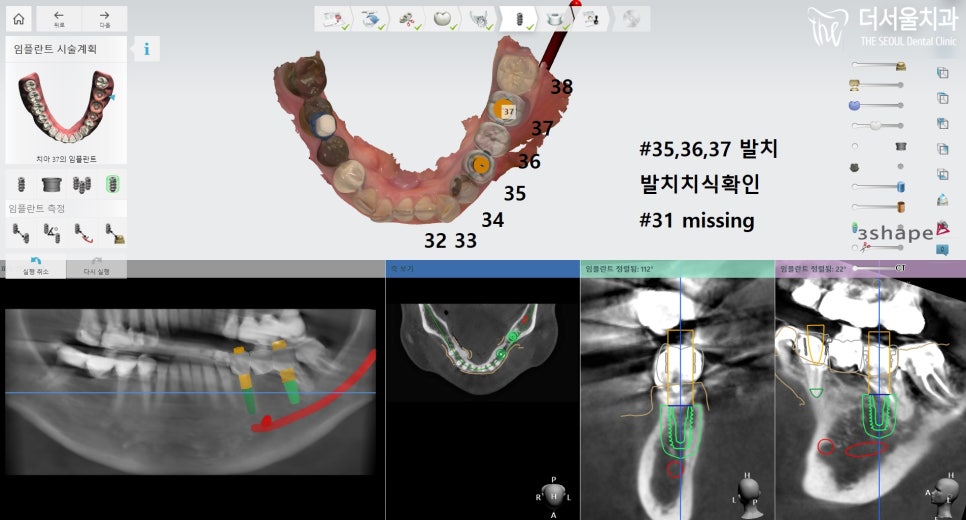Viewport: 966px width, 520px height.
Task: Select the implant sleeve icon
Action: (x=51, y=184)
